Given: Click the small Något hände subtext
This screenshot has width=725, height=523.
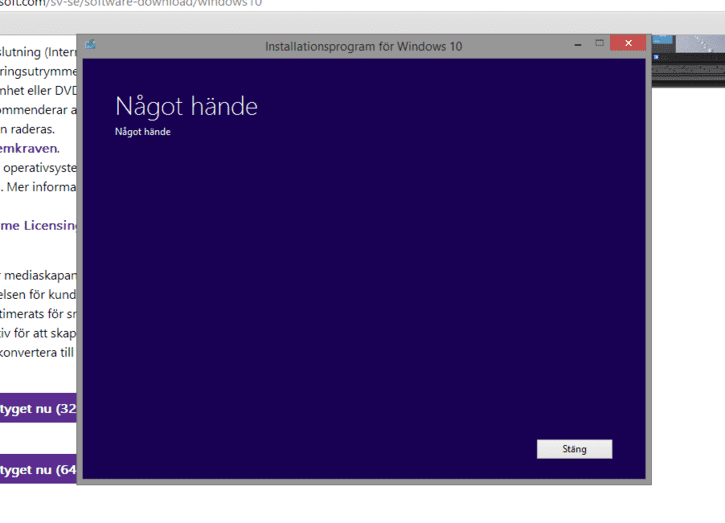Looking at the screenshot, I should (x=143, y=132).
